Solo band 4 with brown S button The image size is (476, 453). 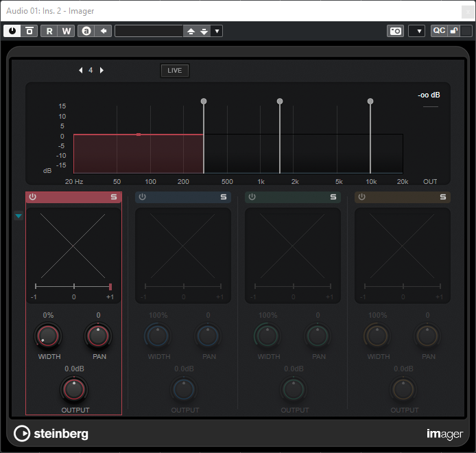pos(443,197)
